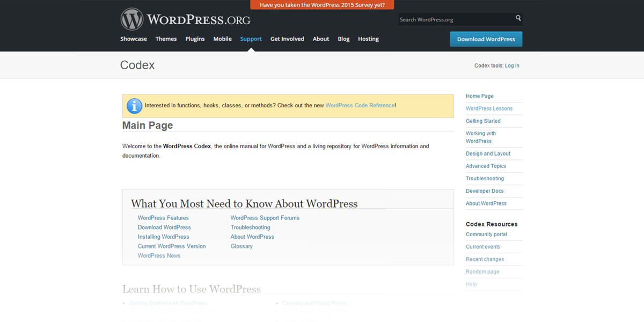The height and width of the screenshot is (322, 644).
Task: Open the WordPress Features link
Action: coord(163,218)
